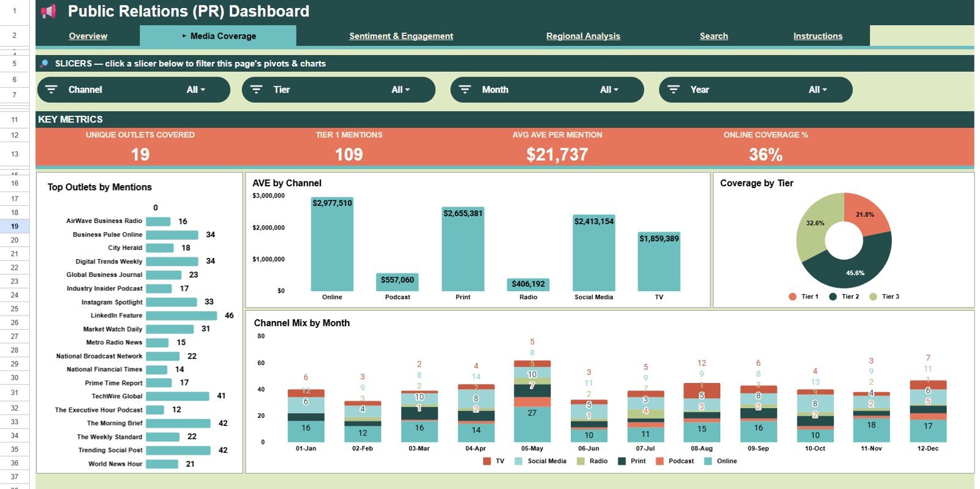
Task: Select row header 26
Action: pyautogui.click(x=15, y=322)
